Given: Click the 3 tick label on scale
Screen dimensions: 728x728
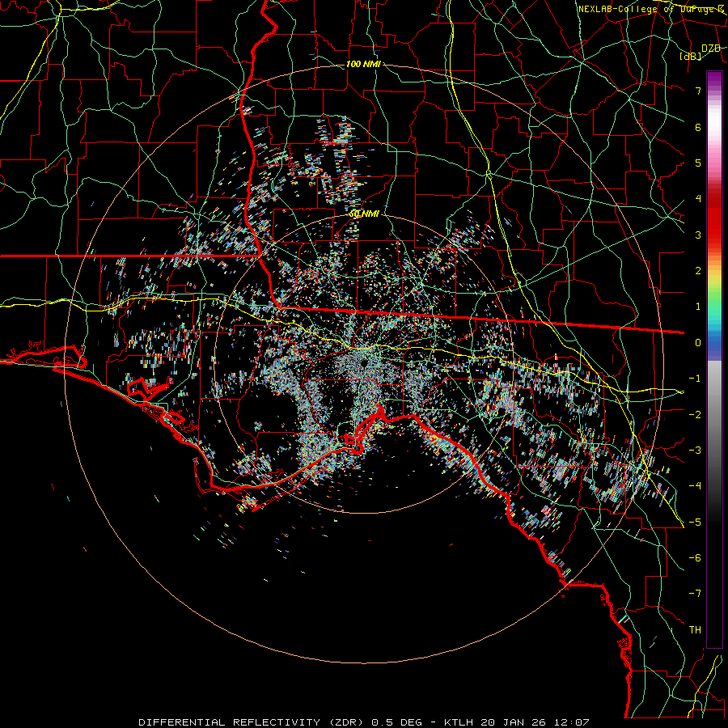Looking at the screenshot, I should pos(698,235).
